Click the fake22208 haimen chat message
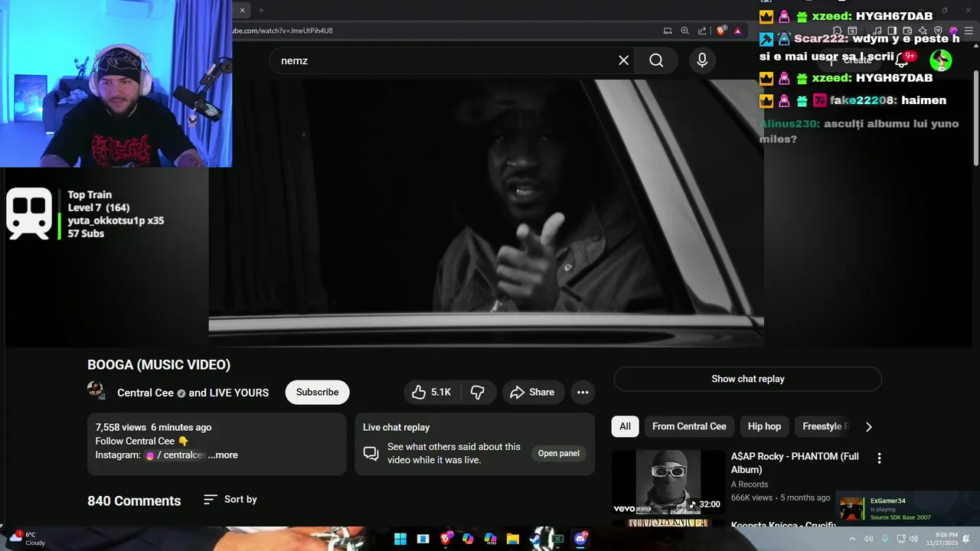980x551 pixels. click(853, 100)
